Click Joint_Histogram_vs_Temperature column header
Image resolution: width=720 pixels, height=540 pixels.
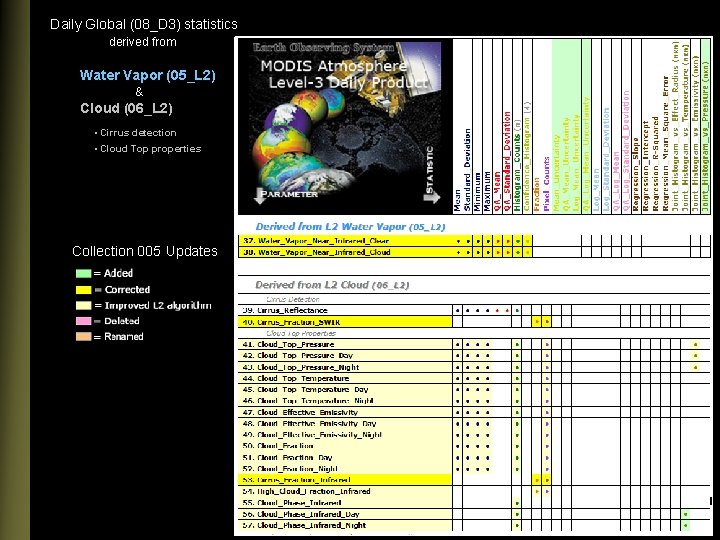(686, 128)
